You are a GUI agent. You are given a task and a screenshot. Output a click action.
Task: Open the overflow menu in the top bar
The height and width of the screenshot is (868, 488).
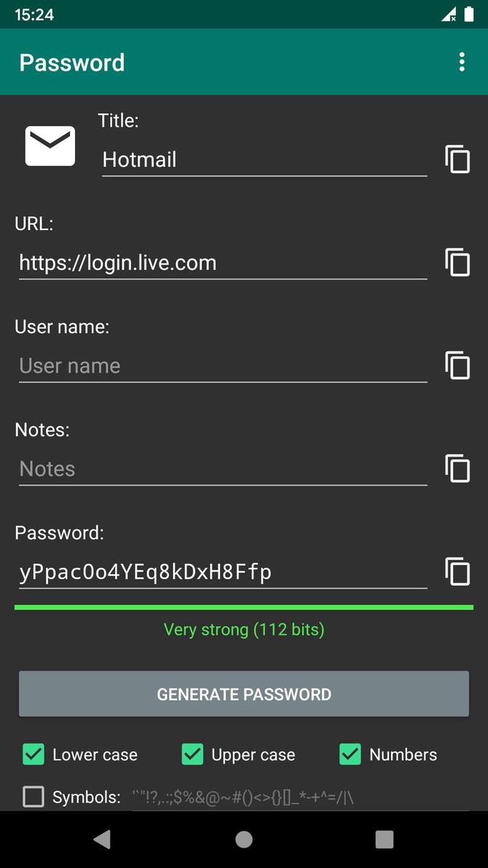click(x=462, y=62)
